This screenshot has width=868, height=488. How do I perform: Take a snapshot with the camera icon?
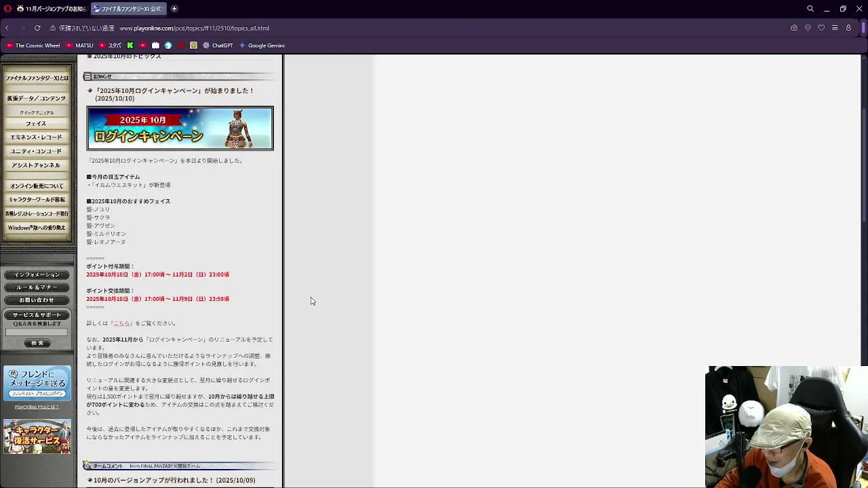(794, 28)
